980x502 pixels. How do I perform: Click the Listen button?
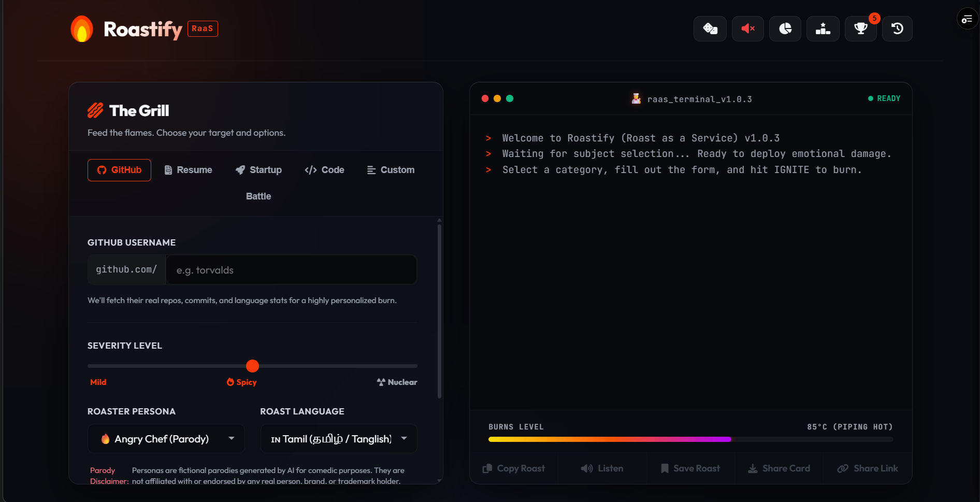click(x=602, y=468)
